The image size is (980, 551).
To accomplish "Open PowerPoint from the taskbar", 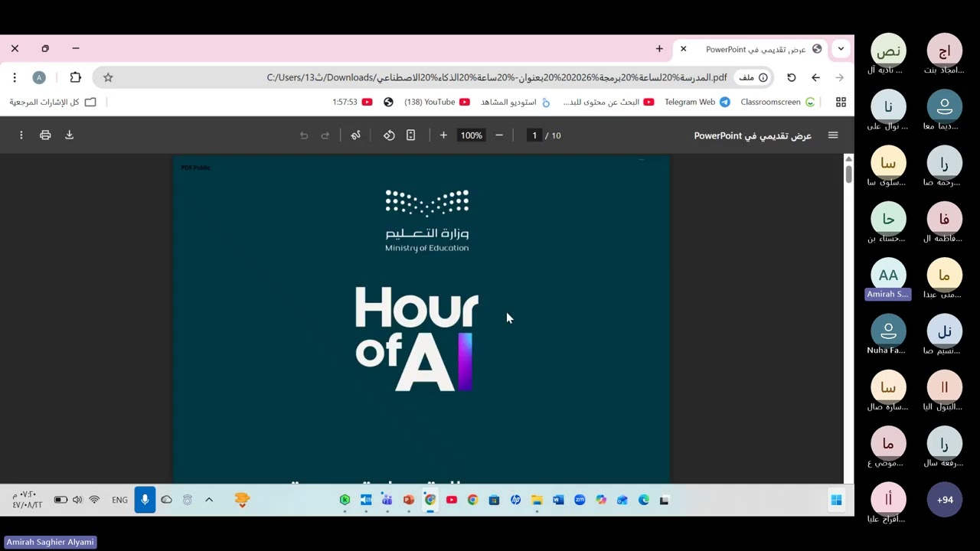I will 409,500.
